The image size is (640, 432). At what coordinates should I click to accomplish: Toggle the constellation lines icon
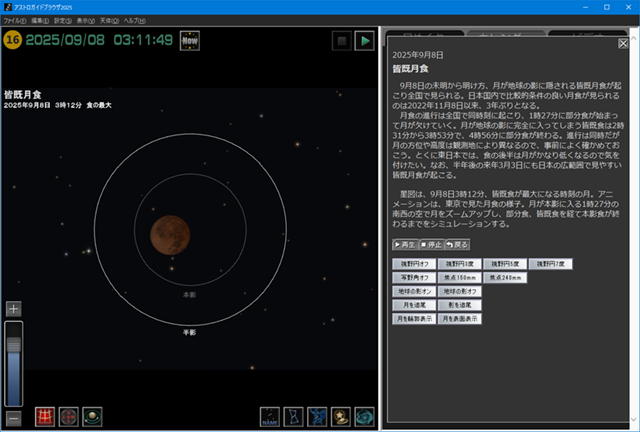(293, 416)
